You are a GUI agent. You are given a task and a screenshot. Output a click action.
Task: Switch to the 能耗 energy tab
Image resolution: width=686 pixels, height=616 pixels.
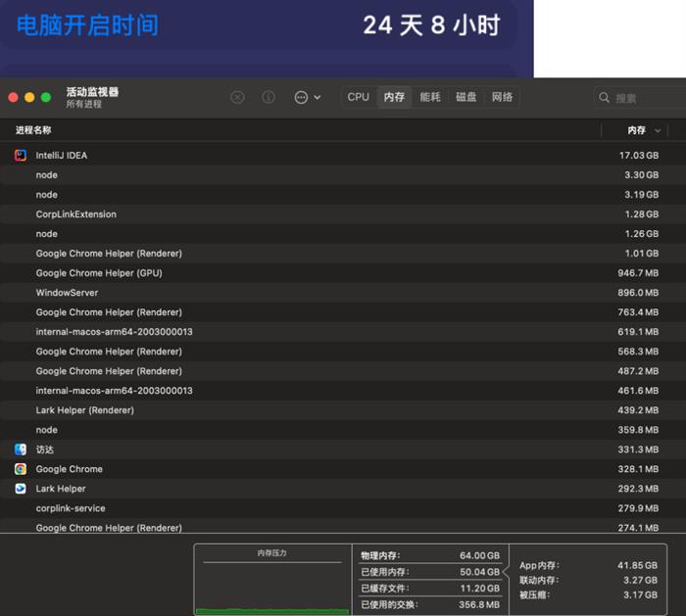pos(430,97)
